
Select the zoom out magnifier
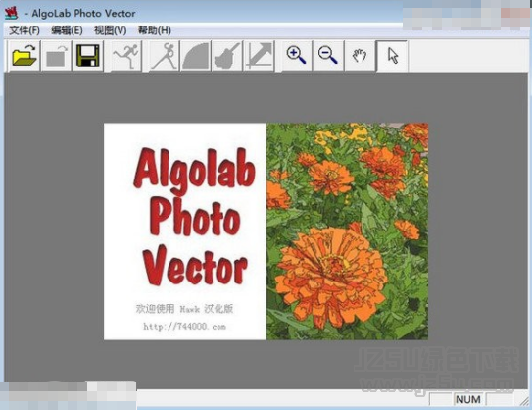click(328, 55)
